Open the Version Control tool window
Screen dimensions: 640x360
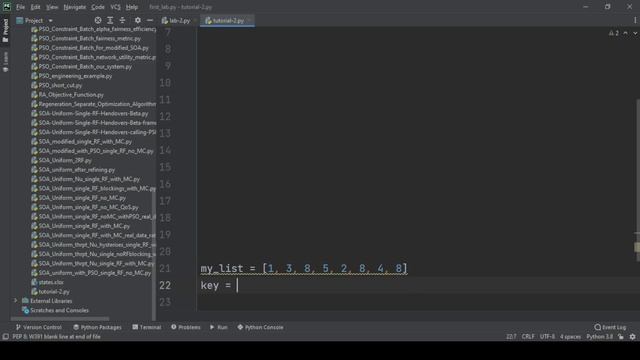pos(39,327)
